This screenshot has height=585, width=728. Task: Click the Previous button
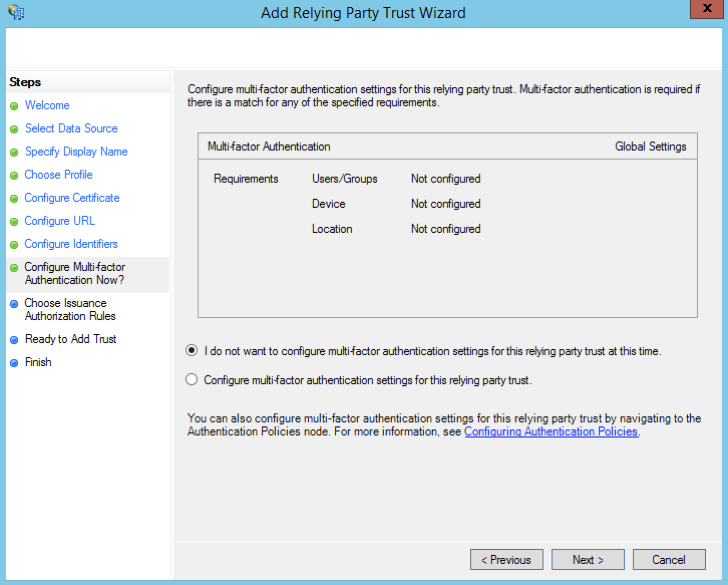click(x=506, y=559)
